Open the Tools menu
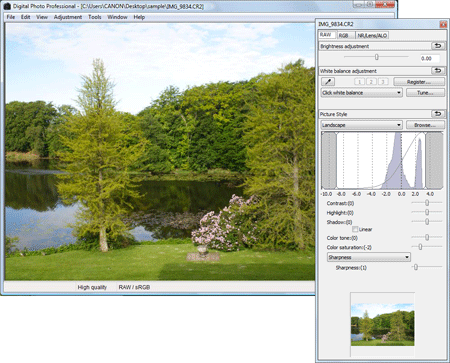Screen dimensions: 450x363 click(x=95, y=17)
